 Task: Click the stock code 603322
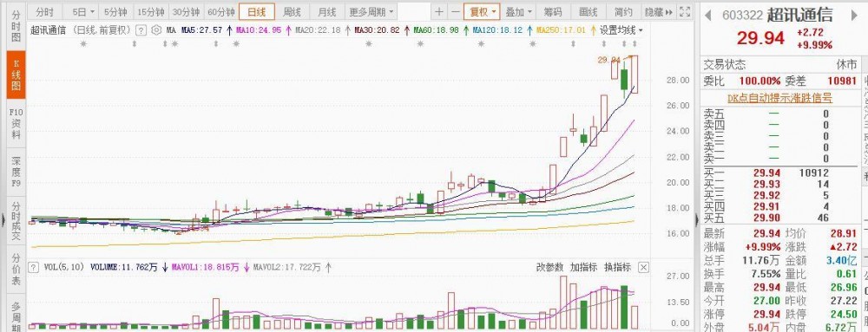[x=742, y=16]
